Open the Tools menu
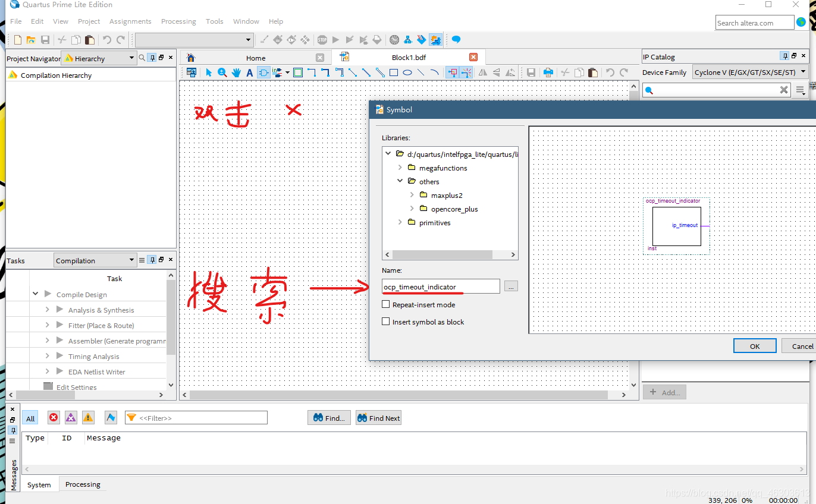 pos(215,21)
